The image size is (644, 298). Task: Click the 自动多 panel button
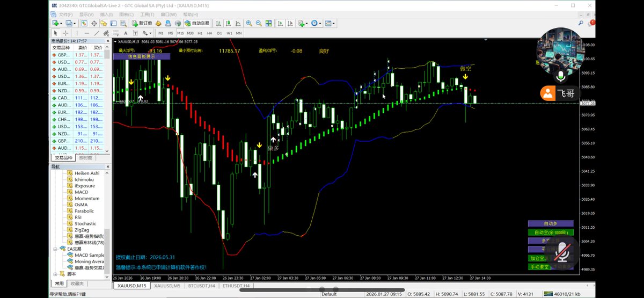point(551,223)
